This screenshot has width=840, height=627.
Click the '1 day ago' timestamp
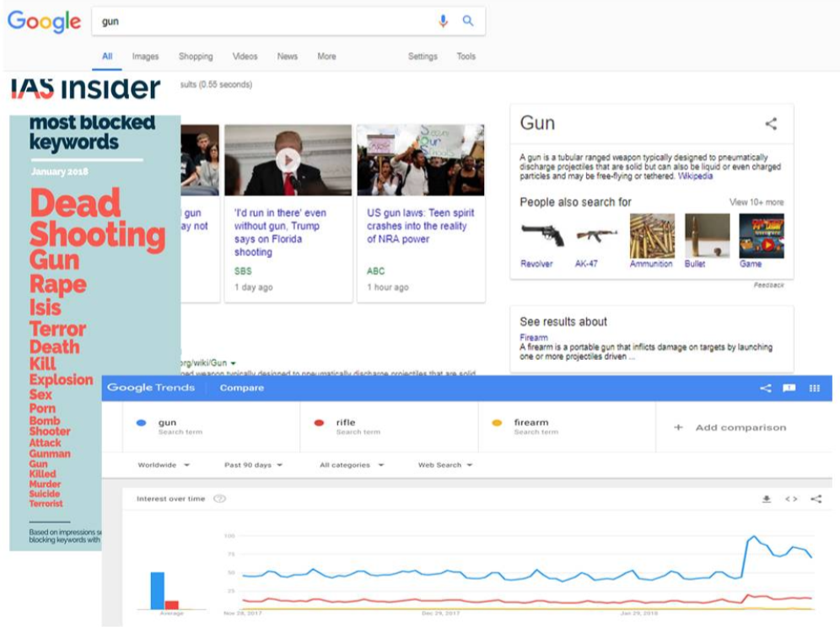coord(253,287)
